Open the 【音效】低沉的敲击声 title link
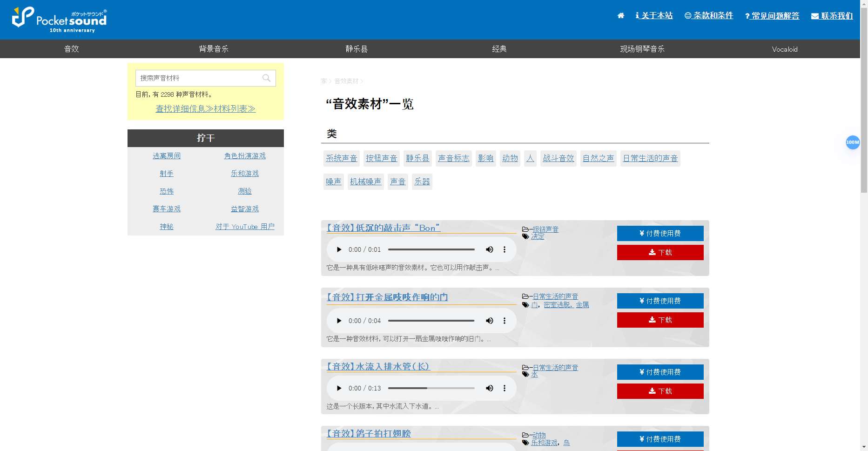The width and height of the screenshot is (868, 451). pyautogui.click(x=384, y=228)
